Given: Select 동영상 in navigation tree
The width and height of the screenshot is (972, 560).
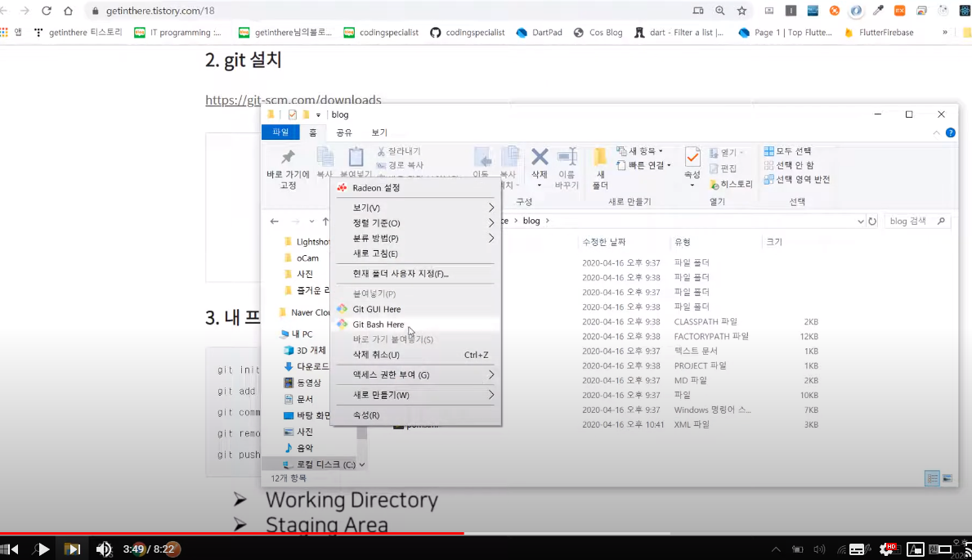Looking at the screenshot, I should (x=302, y=383).
